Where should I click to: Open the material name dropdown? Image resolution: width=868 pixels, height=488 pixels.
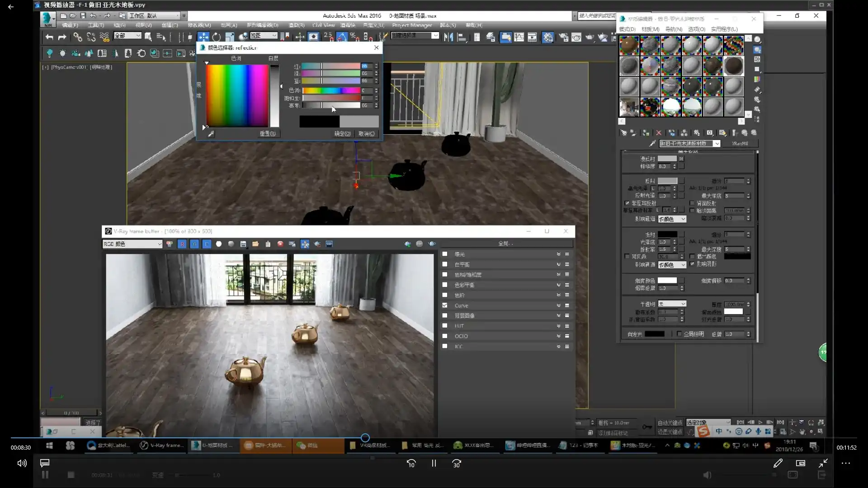tap(717, 144)
